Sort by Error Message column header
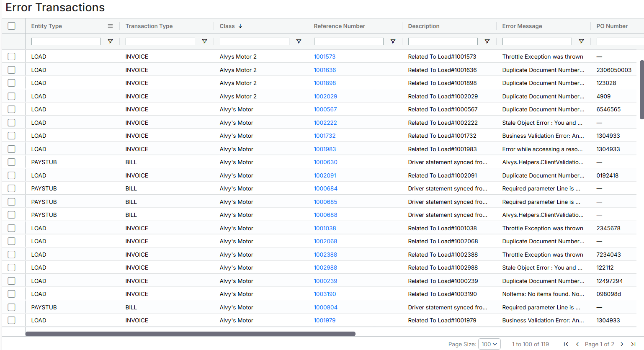Viewport: 644px width, 350px height. (522, 26)
